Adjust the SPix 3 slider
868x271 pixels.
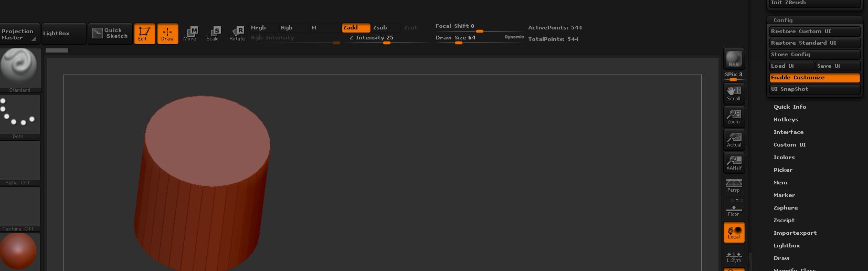734,76
